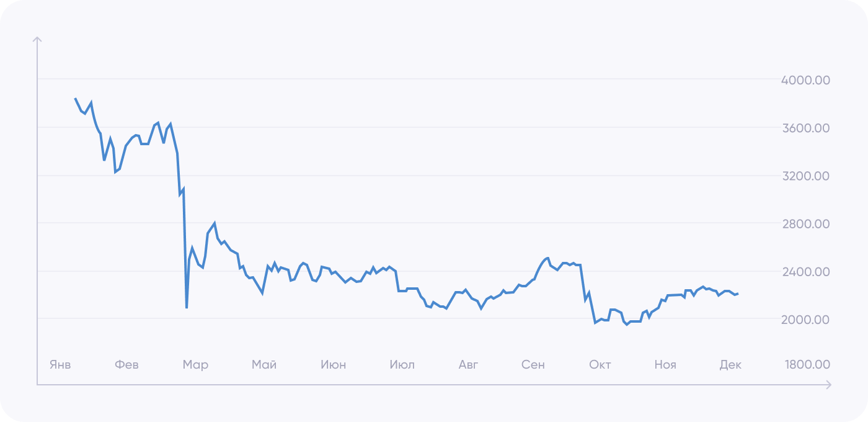
Task: Click the Июн month label
Action: coord(334,364)
